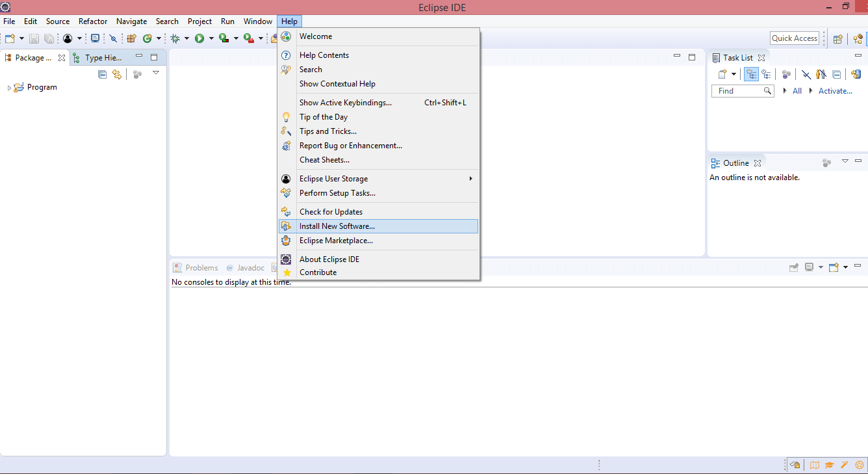Screen dimensions: 868x474
Task: Open dropdown arrow beside New Task icon
Action: point(734,74)
